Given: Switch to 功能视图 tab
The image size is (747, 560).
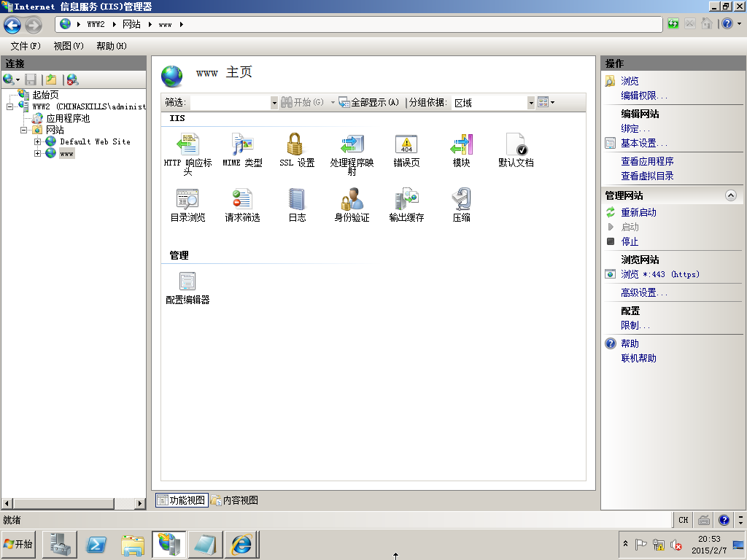Looking at the screenshot, I should 182,500.
